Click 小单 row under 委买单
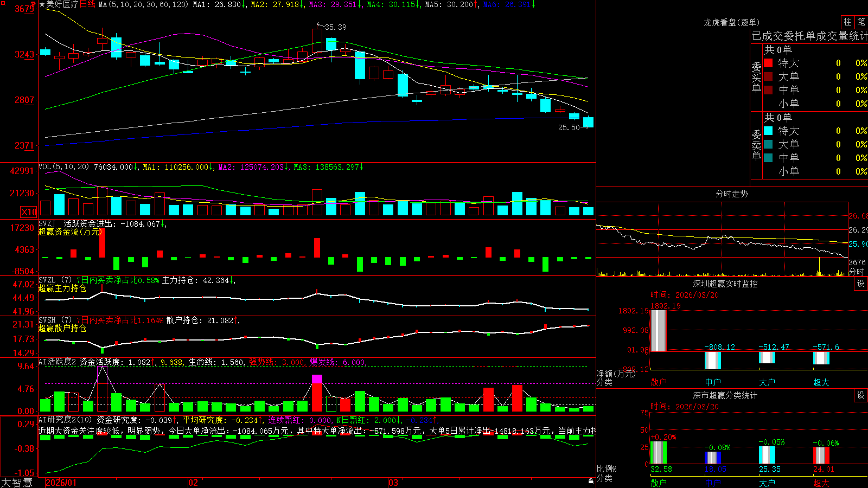 coord(815,104)
